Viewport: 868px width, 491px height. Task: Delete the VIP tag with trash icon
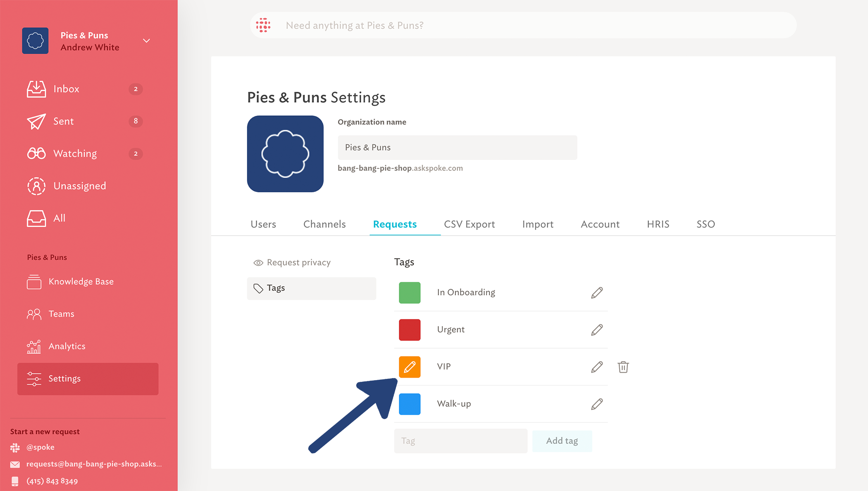click(623, 367)
